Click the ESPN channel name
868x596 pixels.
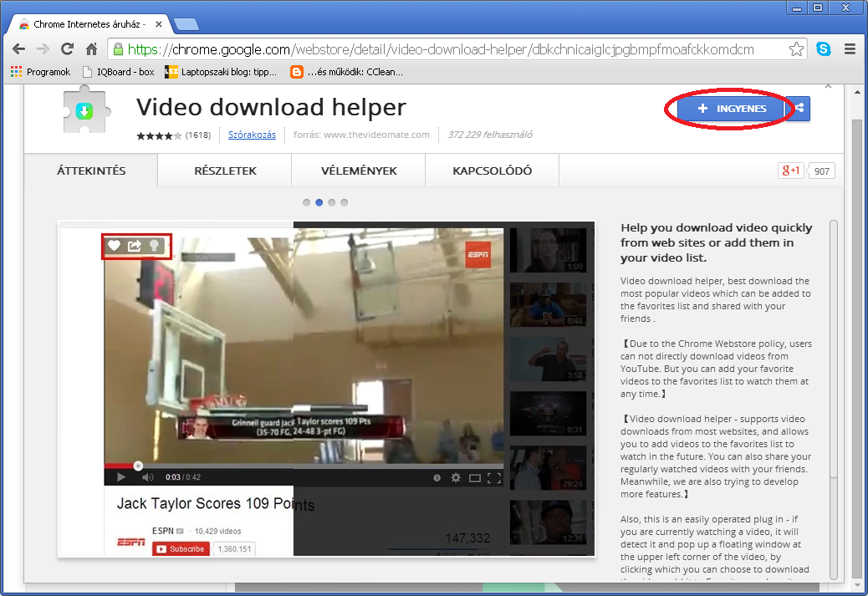tap(163, 531)
